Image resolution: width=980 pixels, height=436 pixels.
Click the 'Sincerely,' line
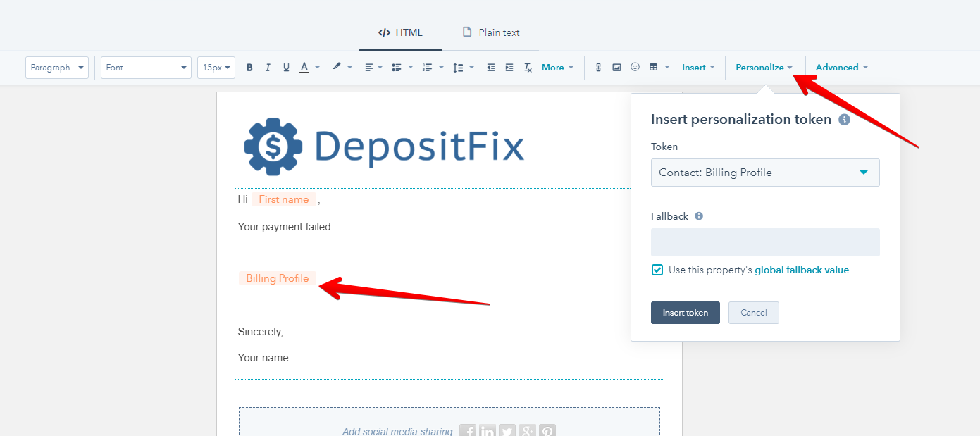261,332
